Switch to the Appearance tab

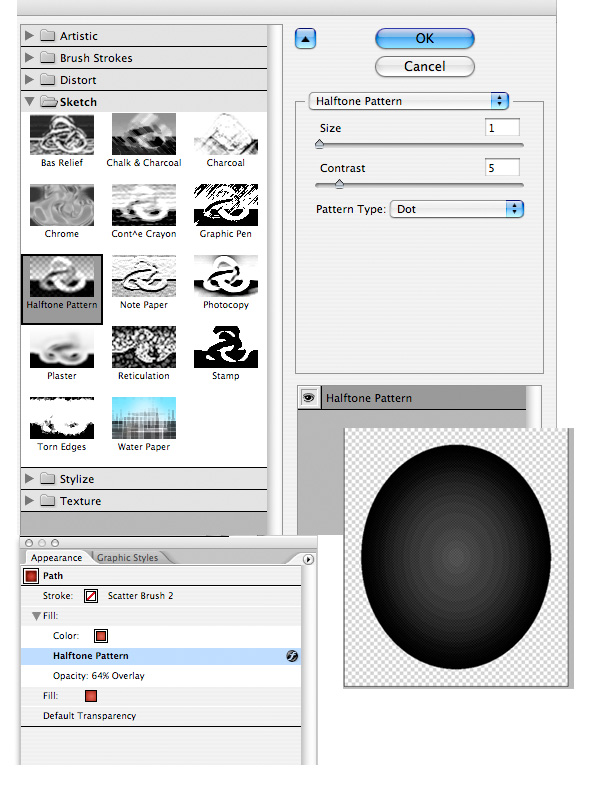click(x=56, y=558)
